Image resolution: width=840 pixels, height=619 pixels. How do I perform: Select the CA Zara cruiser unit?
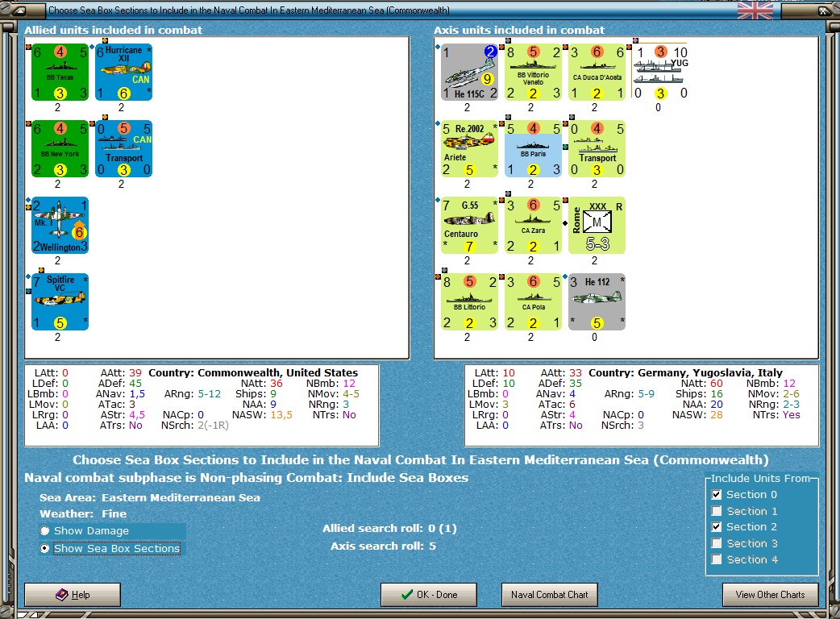(x=533, y=226)
